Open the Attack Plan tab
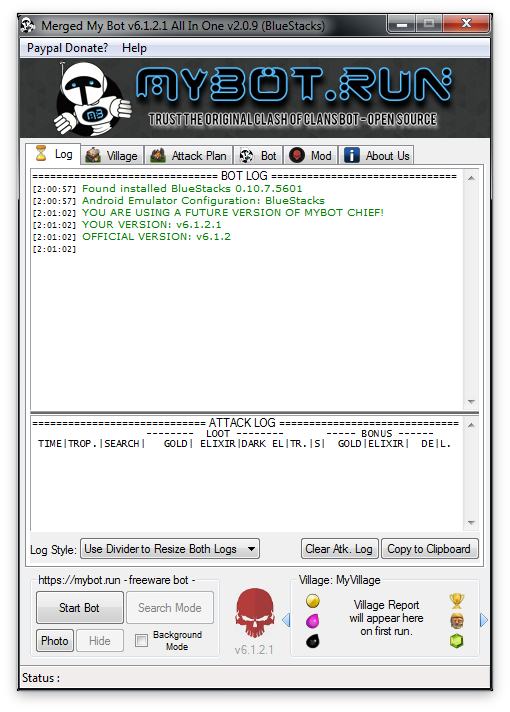 pos(188,156)
